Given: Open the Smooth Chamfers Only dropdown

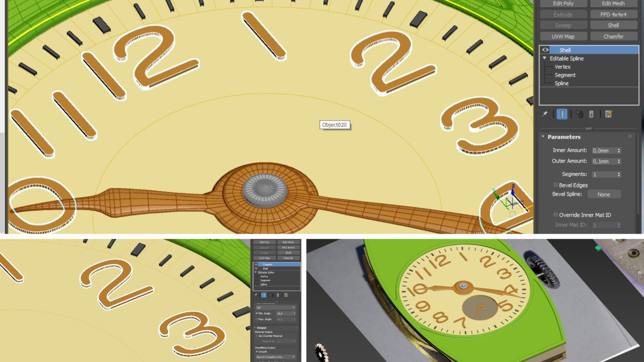Looking at the screenshot, I should click(275, 357).
